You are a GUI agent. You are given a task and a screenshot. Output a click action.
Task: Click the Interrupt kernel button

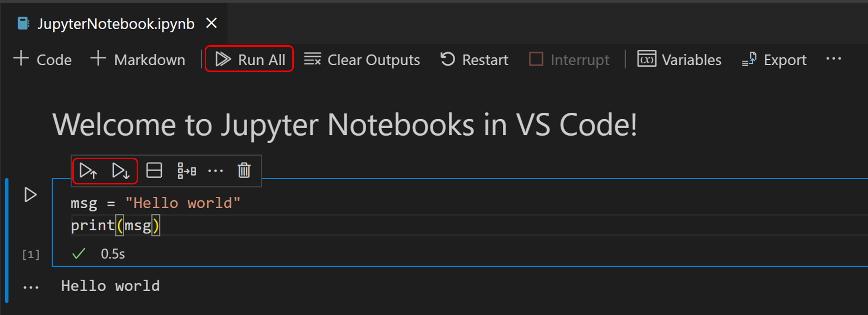569,60
